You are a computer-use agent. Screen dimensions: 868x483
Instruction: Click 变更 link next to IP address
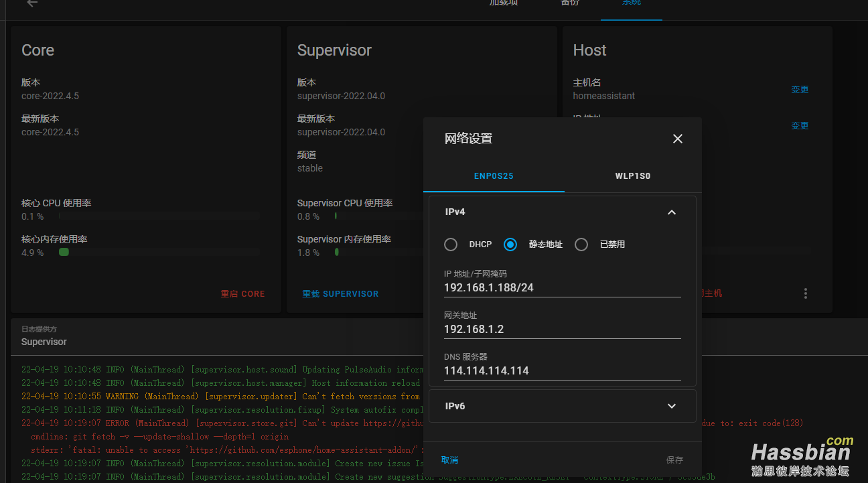tap(800, 126)
